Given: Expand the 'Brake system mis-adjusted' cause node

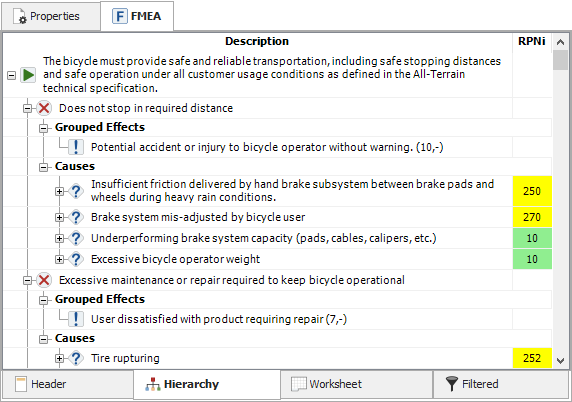Looking at the screenshot, I should [x=59, y=218].
